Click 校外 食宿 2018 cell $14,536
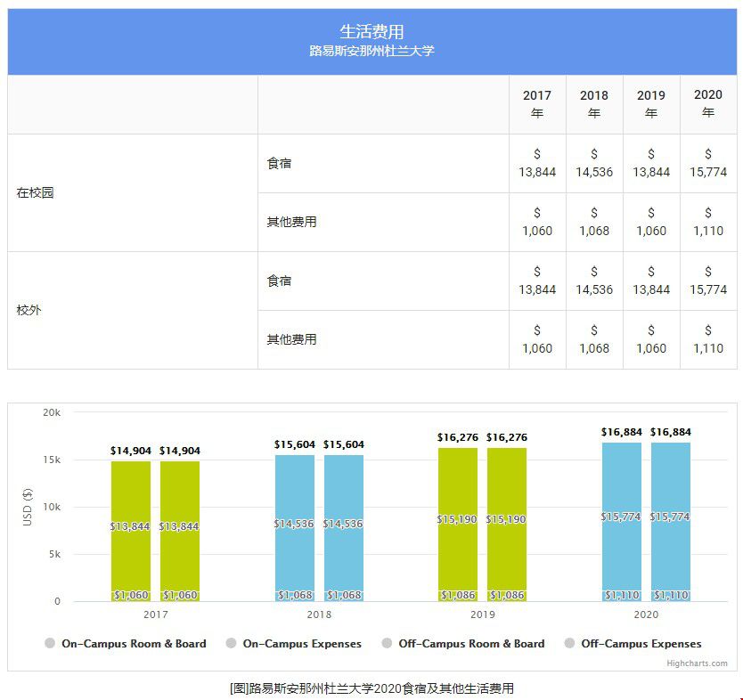Viewport: 743px width, 700px height. pos(594,281)
